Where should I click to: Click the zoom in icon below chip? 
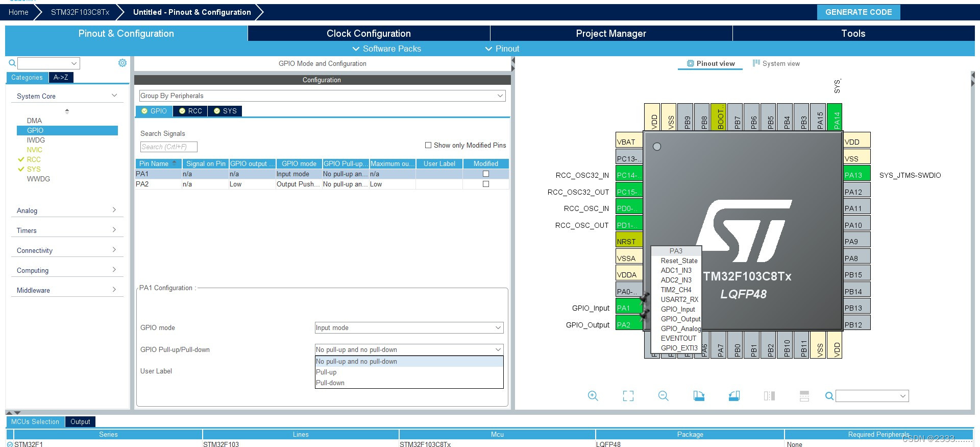coord(593,396)
